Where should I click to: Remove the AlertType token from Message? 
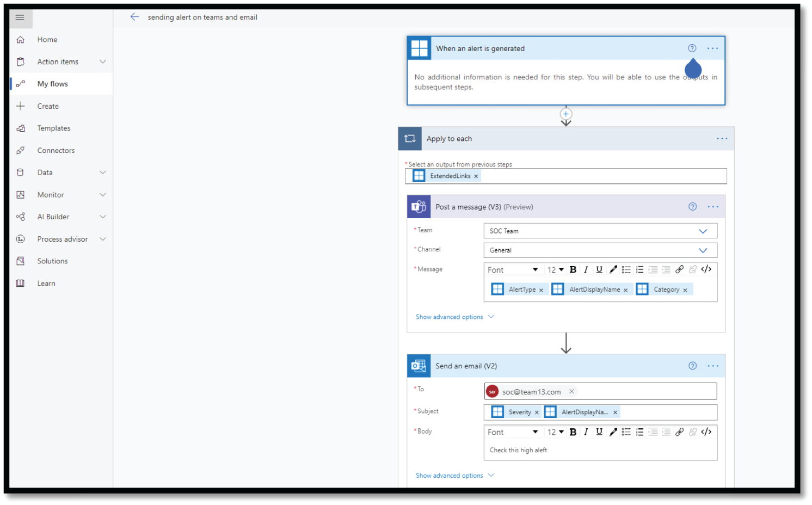541,290
